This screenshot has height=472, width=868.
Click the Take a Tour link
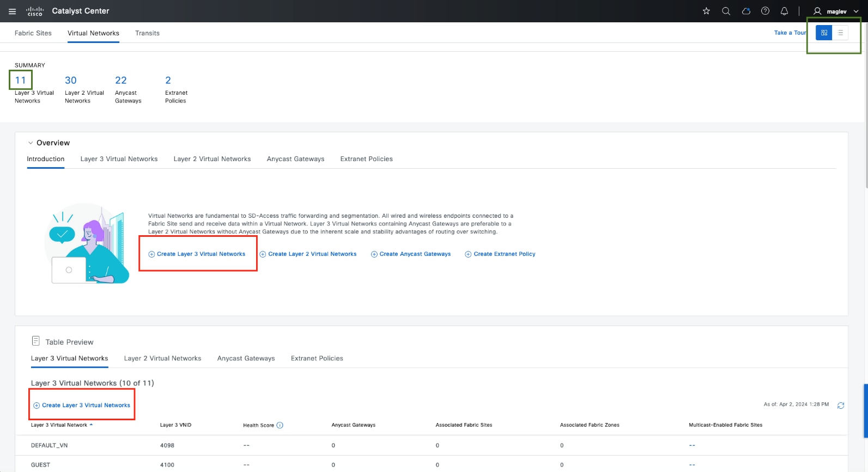tap(789, 33)
